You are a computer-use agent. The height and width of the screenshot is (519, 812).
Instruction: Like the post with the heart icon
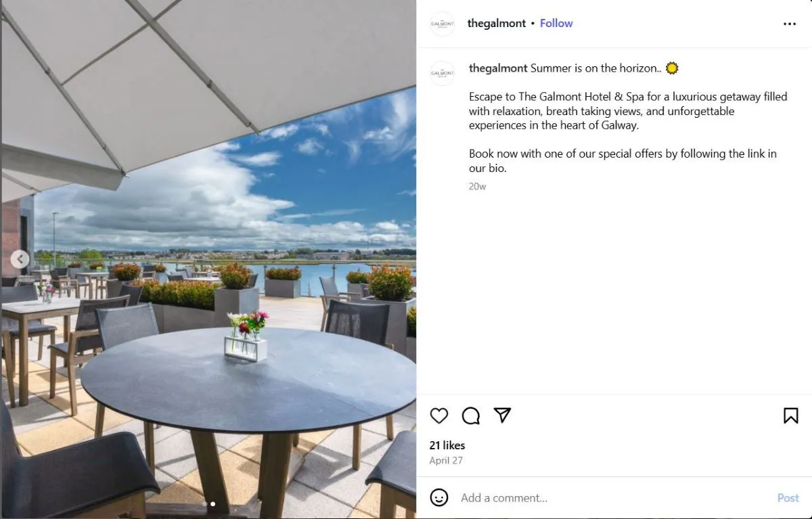coord(439,415)
